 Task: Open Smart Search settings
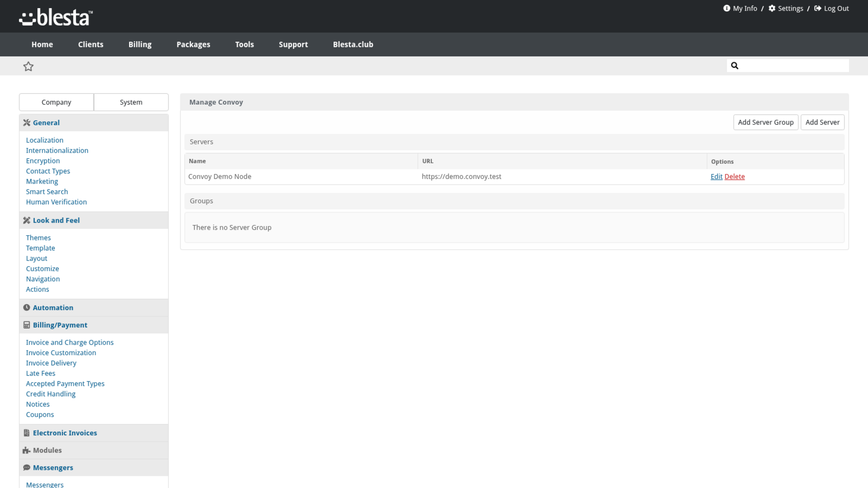click(x=47, y=192)
